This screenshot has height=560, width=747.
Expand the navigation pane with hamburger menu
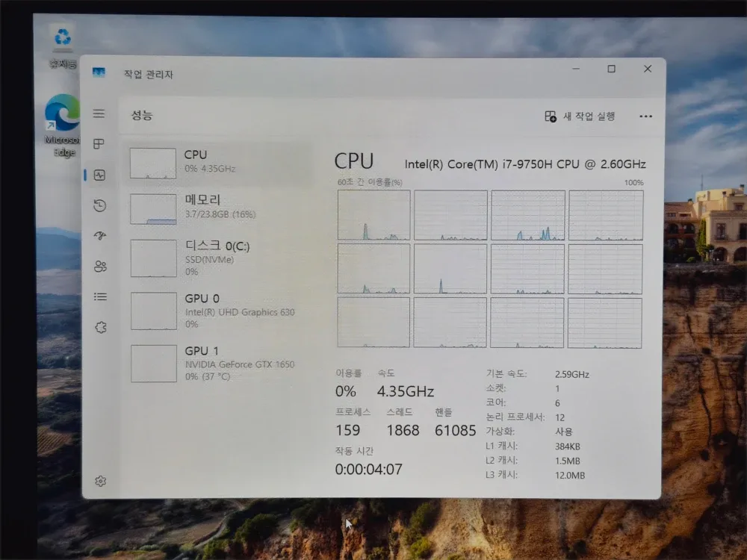[x=99, y=113]
